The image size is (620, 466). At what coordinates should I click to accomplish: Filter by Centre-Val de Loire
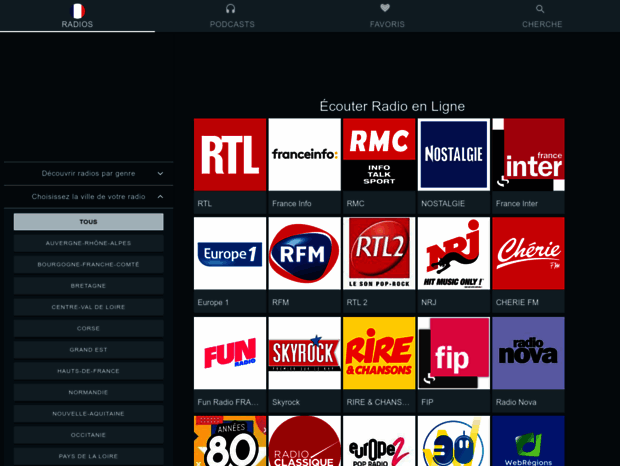pos(88,307)
